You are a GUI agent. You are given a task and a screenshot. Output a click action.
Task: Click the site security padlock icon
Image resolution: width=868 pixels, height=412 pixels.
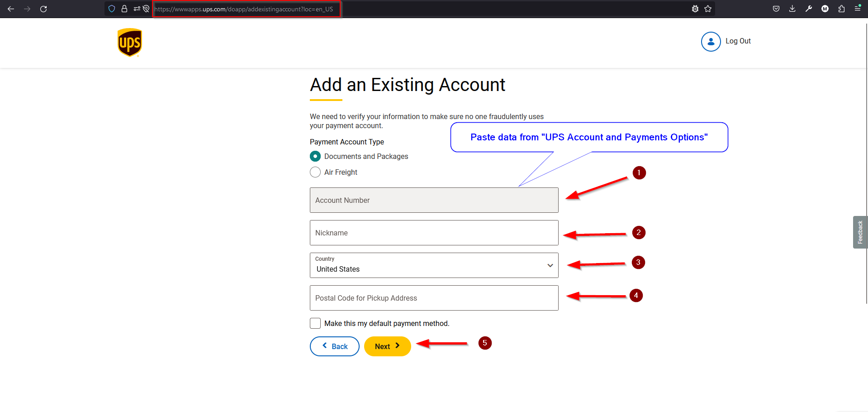click(x=124, y=9)
